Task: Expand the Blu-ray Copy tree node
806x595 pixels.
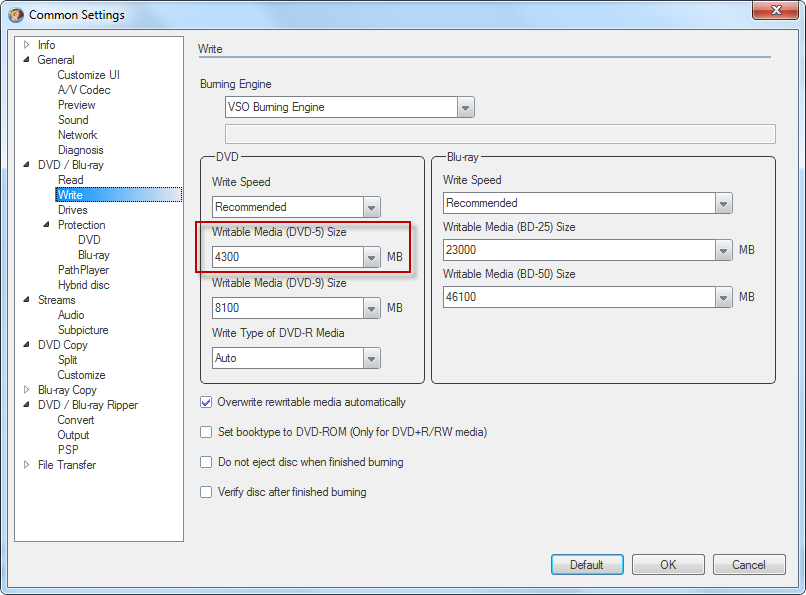Action: [27, 390]
